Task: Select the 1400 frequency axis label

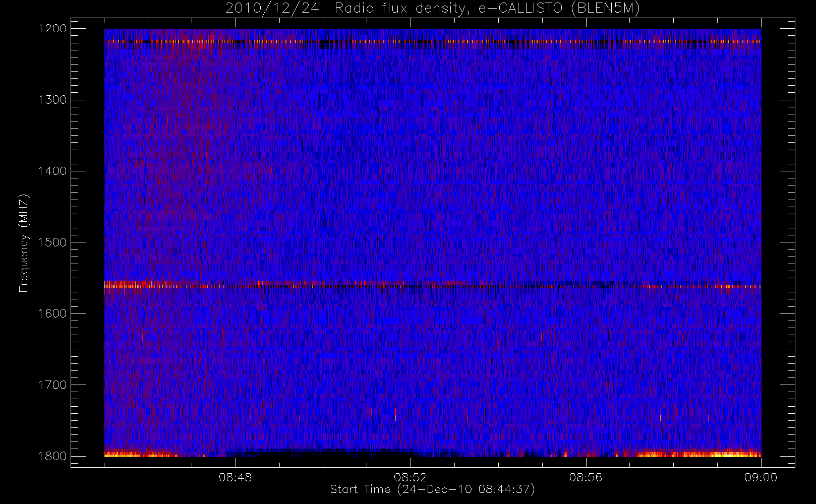Action: click(52, 171)
